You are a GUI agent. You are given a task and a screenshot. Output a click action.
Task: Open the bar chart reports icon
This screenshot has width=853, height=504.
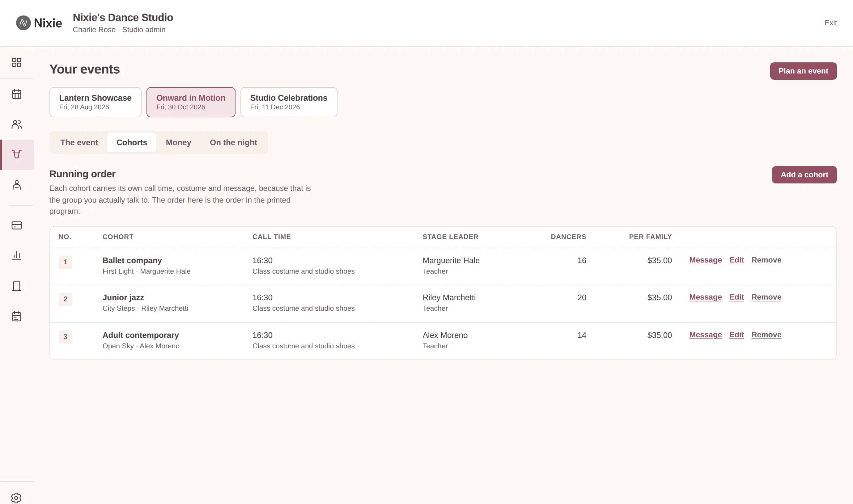tap(17, 256)
